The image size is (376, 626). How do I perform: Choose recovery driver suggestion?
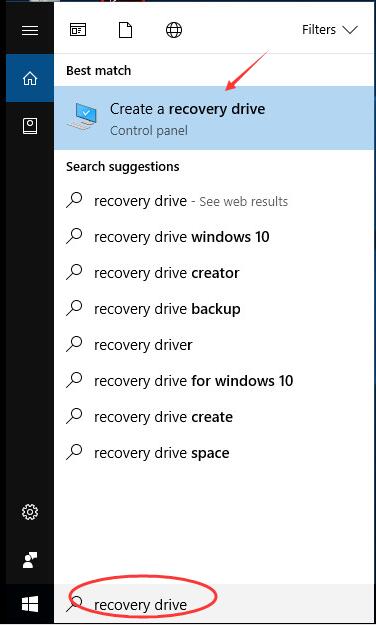(x=214, y=345)
